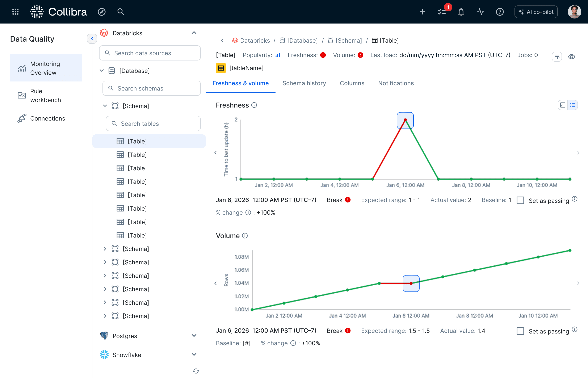Show Freshness Set as passing info
The height and width of the screenshot is (378, 588).
(575, 199)
